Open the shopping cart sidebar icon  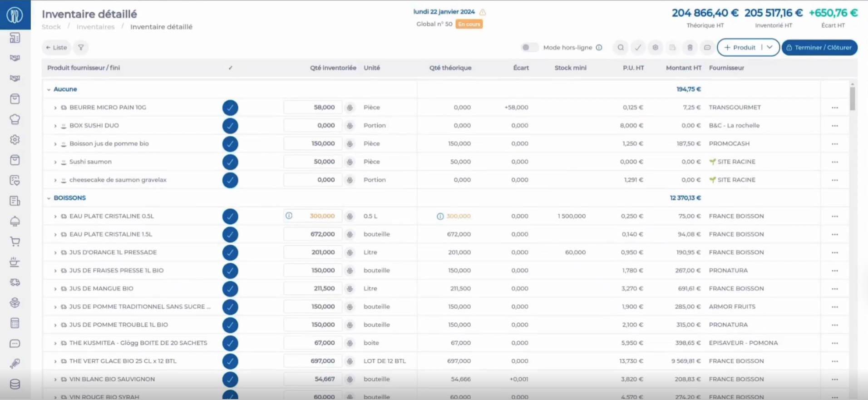click(x=15, y=242)
